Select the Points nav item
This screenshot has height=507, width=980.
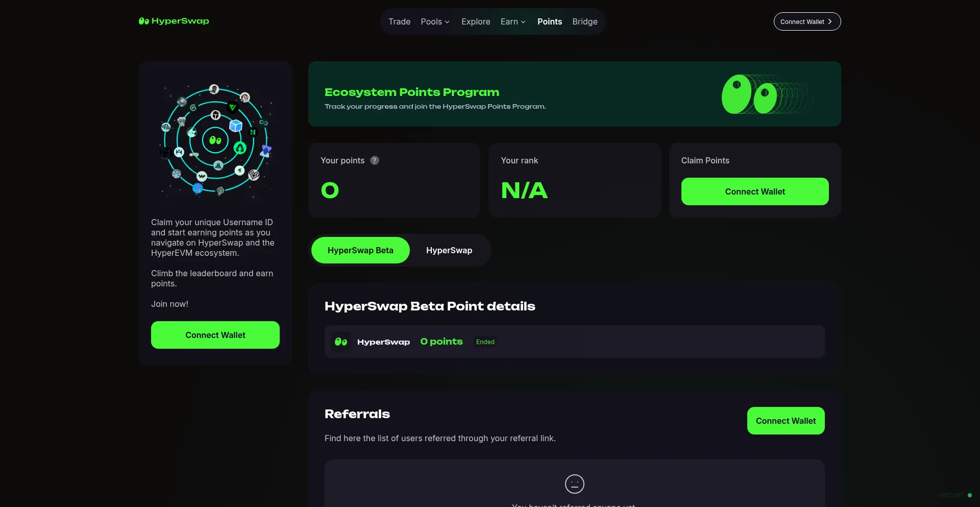(550, 21)
